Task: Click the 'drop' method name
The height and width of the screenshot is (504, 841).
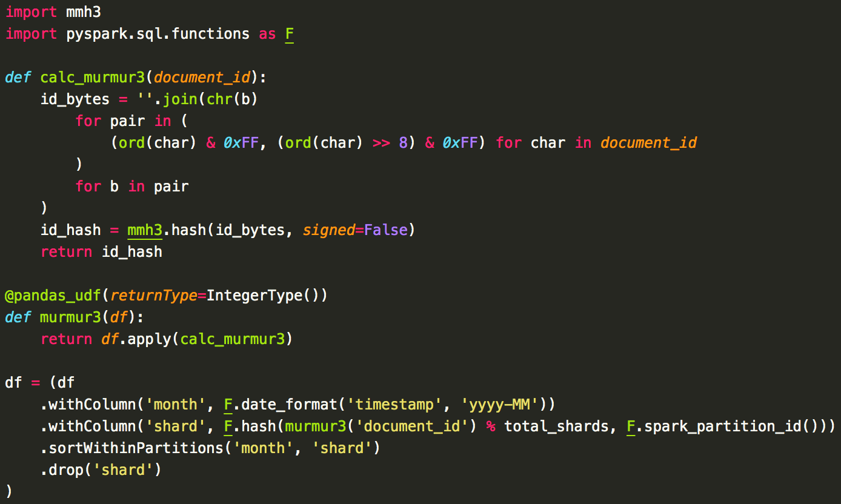Action: pyautogui.click(x=66, y=470)
